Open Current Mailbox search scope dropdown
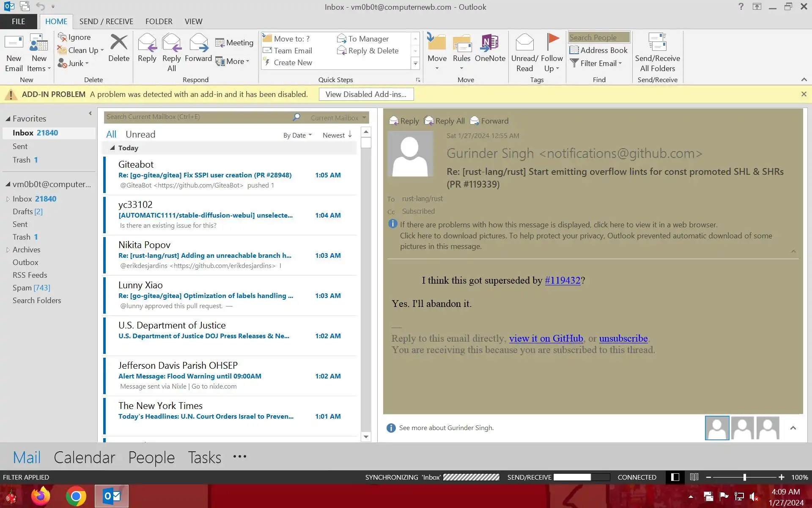Screen dimensions: 812x508 coord(338,118)
